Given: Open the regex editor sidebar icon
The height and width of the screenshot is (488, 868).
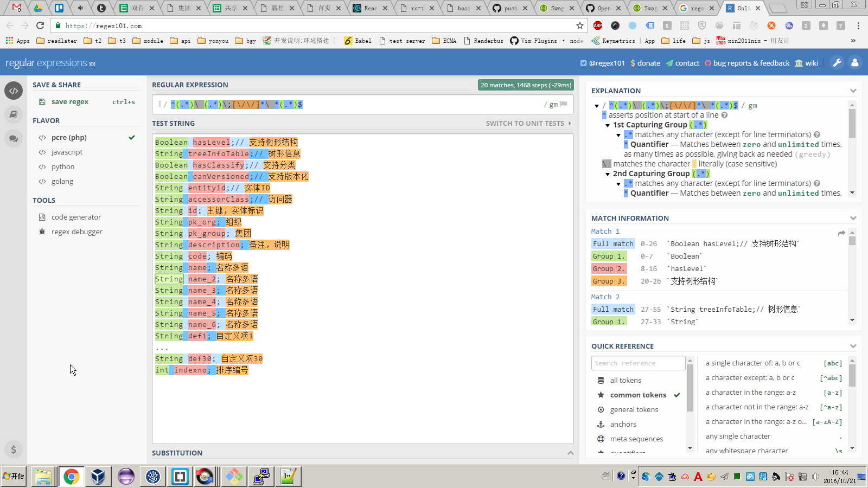Looking at the screenshot, I should click(14, 91).
